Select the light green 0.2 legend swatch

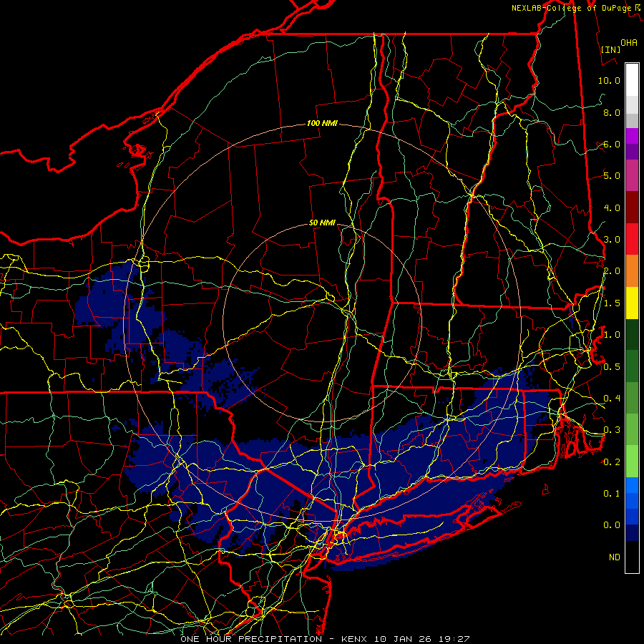632,462
